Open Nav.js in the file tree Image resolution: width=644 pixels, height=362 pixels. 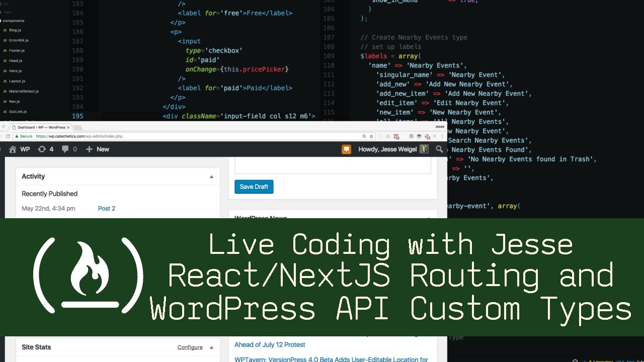pyautogui.click(x=14, y=102)
